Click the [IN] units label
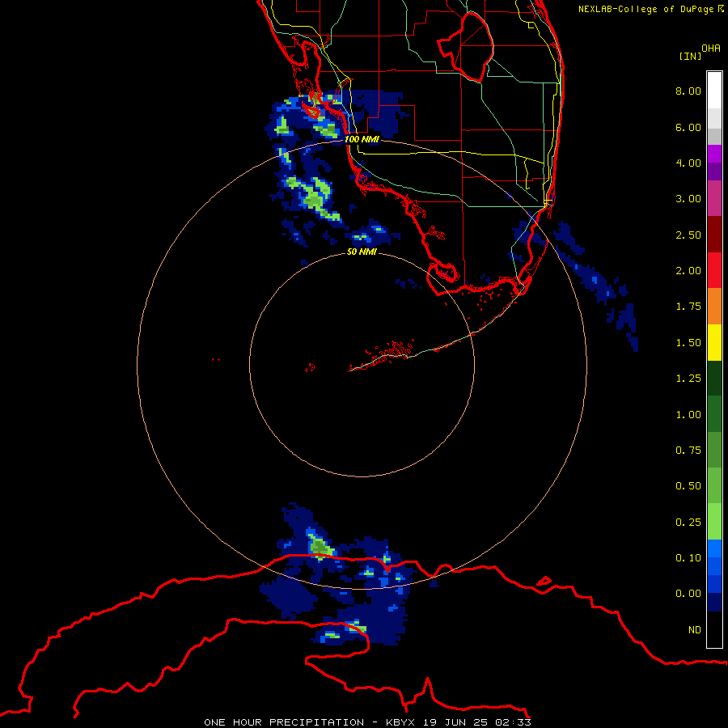The width and height of the screenshot is (728, 728). pyautogui.click(x=690, y=56)
